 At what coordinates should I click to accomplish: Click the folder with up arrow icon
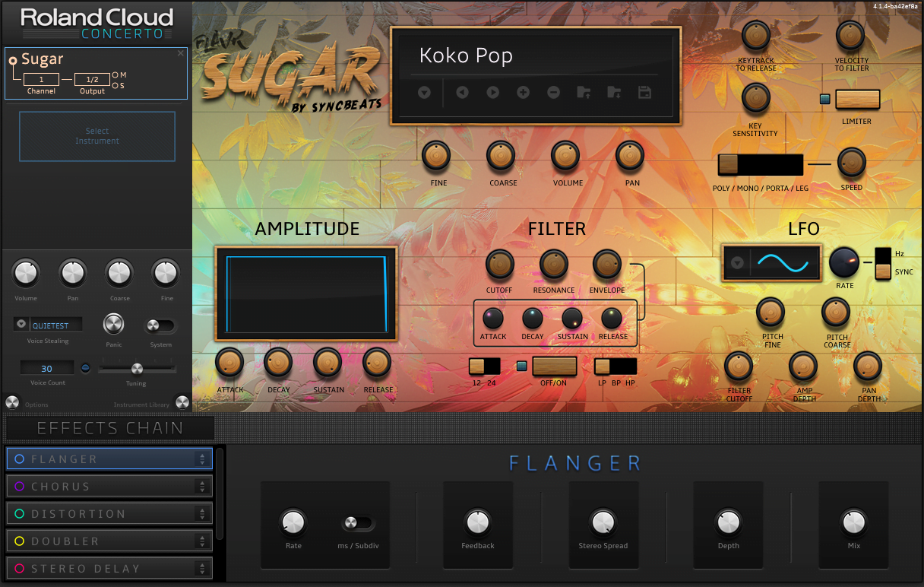tap(584, 93)
